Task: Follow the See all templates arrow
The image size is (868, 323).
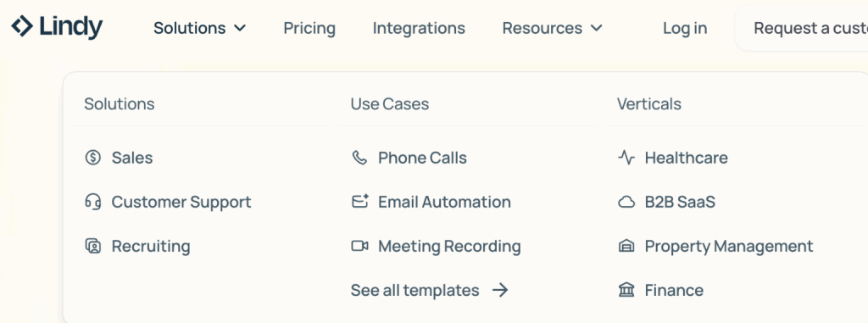Action: pyautogui.click(x=500, y=290)
